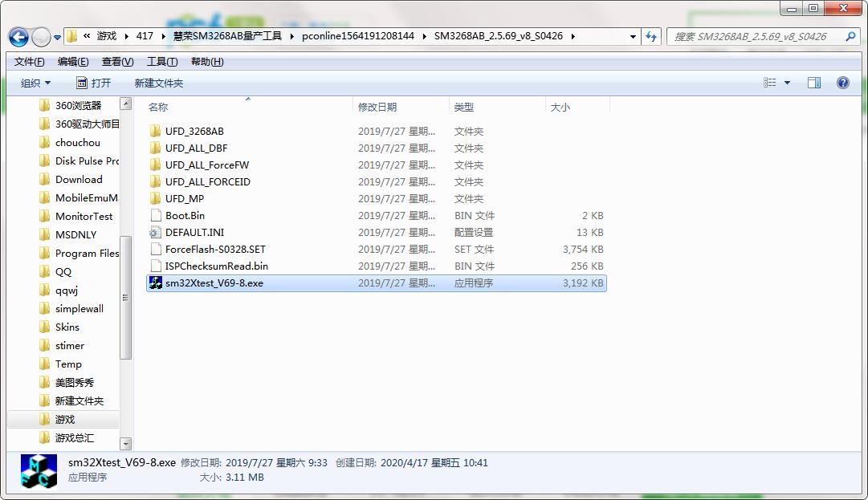The height and width of the screenshot is (500, 868).
Task: Open the 组织 dropdown menu
Action: pos(35,82)
